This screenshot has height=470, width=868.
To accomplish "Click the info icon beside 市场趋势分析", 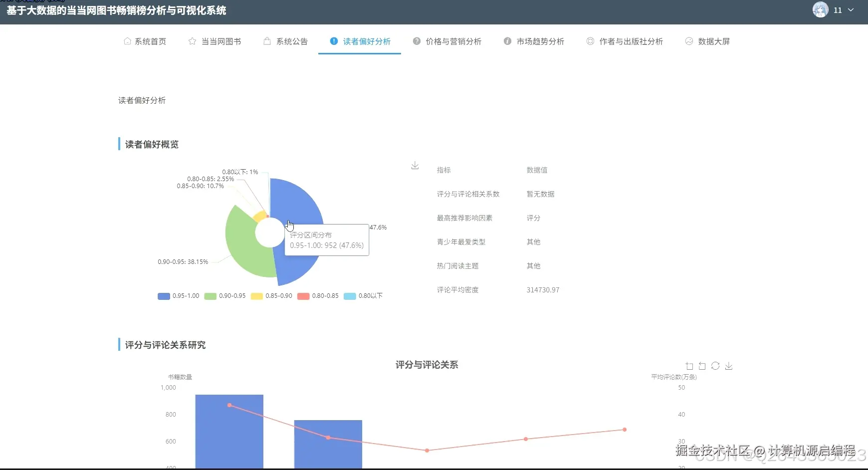I will [x=507, y=41].
